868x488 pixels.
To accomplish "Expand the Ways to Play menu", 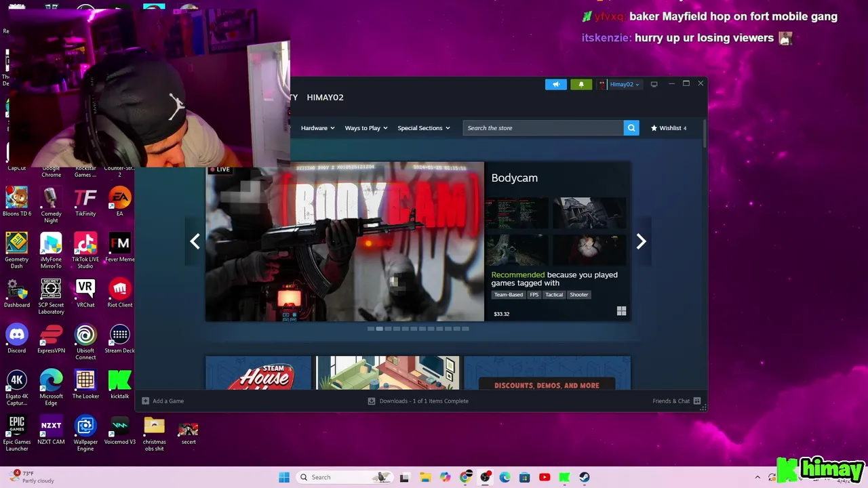I will (366, 128).
